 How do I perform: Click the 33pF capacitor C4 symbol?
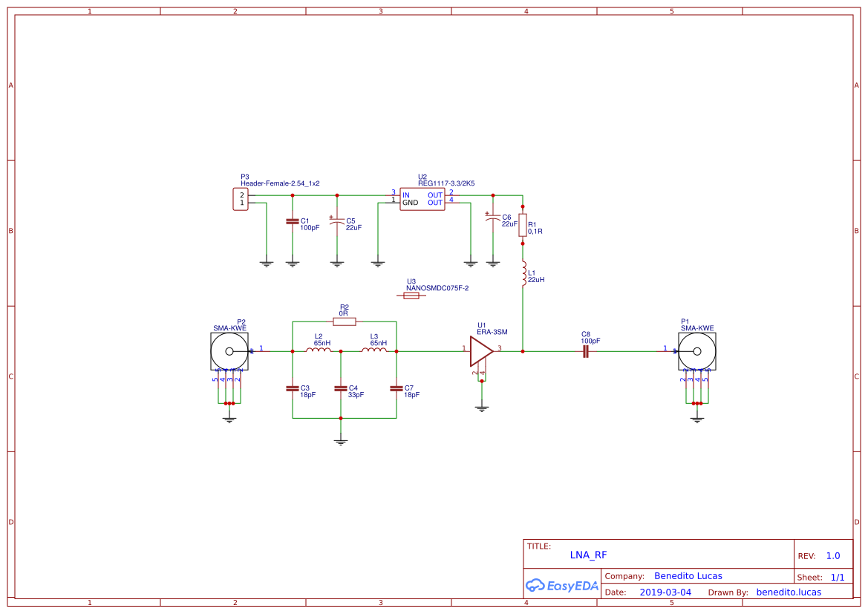click(340, 389)
